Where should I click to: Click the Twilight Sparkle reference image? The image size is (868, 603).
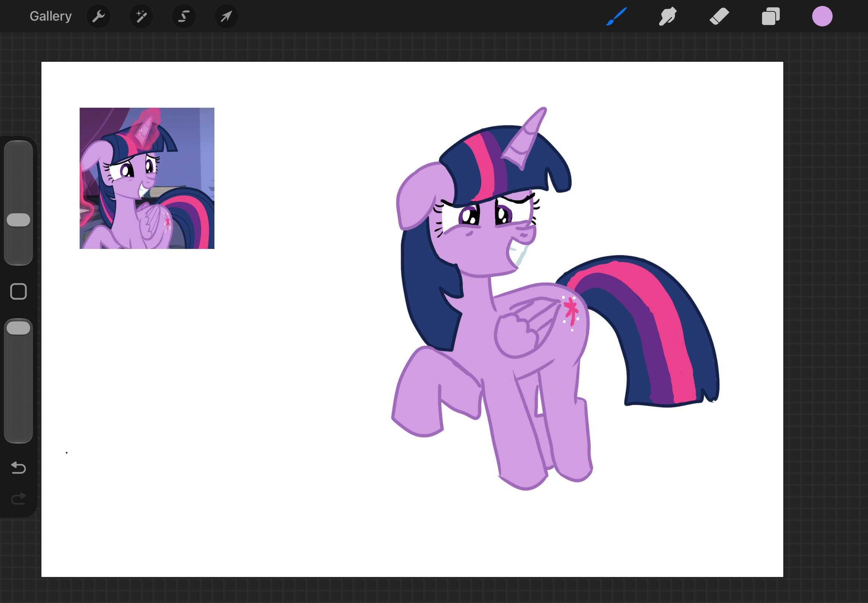coord(147,178)
